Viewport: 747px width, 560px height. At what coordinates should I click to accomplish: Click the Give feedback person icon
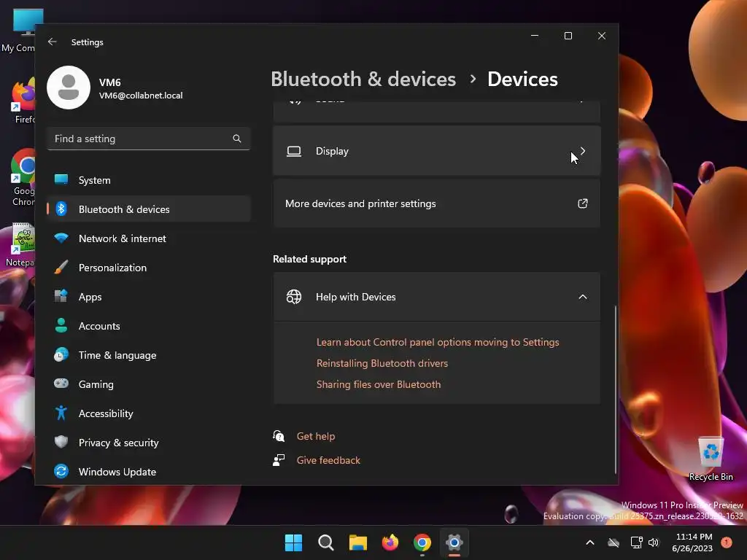click(279, 460)
